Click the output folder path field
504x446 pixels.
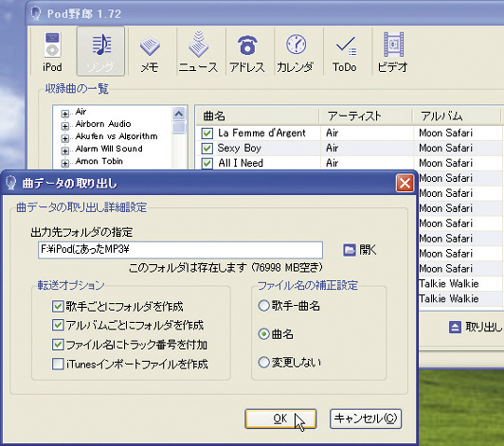(x=180, y=250)
